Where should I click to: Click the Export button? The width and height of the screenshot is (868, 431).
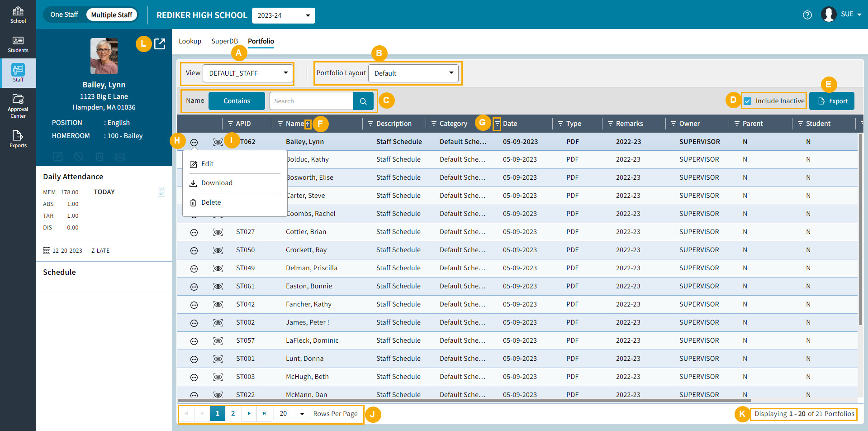coord(831,101)
